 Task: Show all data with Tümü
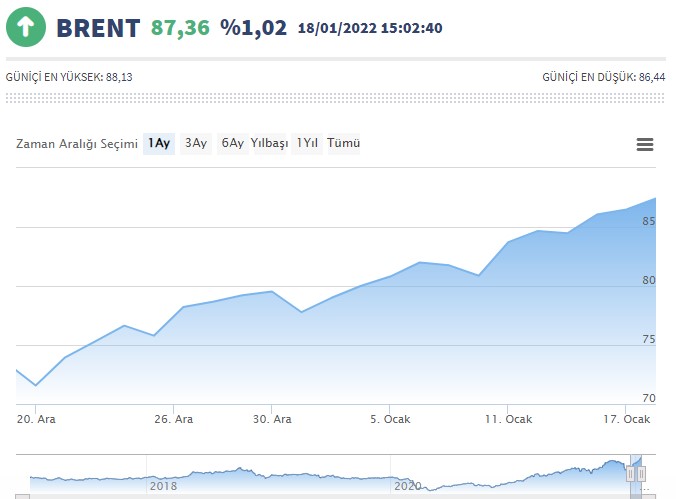tap(344, 143)
